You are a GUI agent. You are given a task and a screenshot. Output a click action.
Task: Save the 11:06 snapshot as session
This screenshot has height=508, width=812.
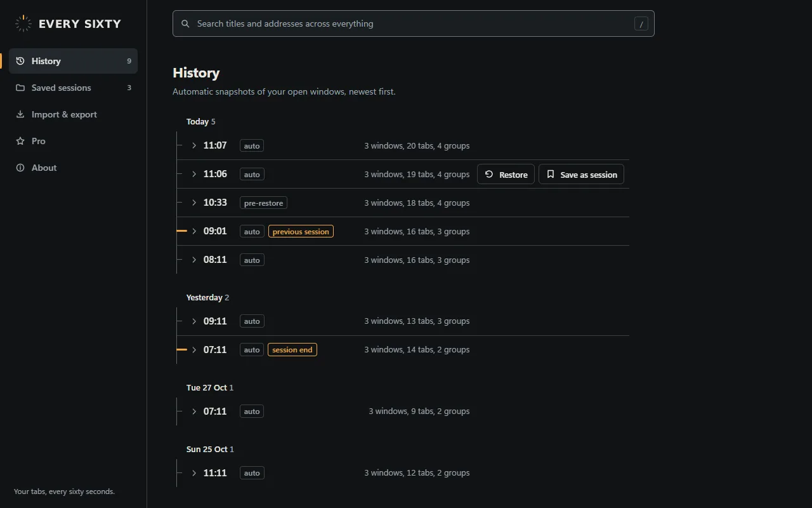click(581, 174)
